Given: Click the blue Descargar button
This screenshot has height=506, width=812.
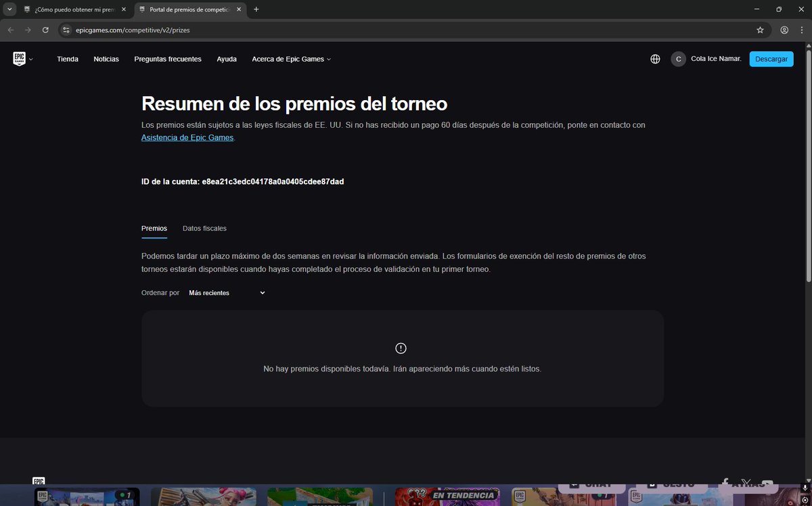Looking at the screenshot, I should (x=771, y=59).
